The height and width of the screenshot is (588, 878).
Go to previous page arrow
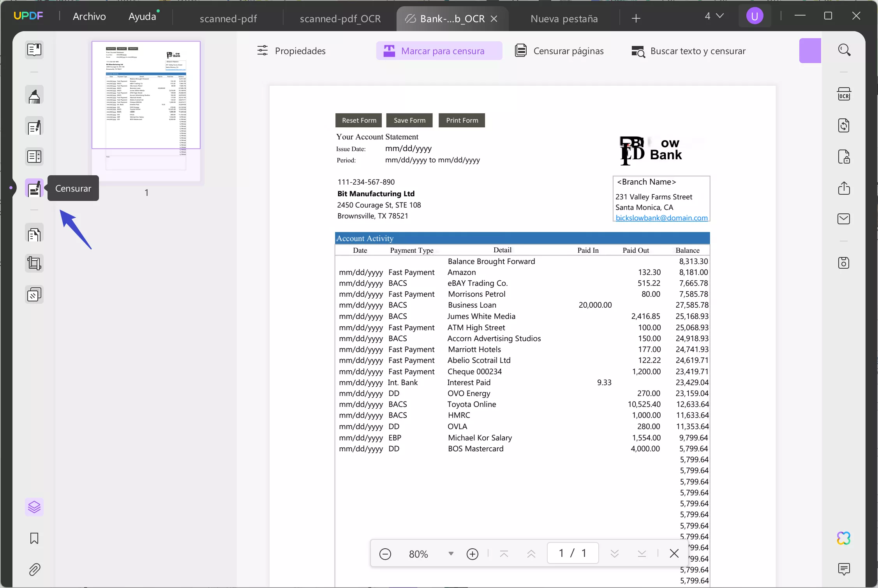(531, 554)
